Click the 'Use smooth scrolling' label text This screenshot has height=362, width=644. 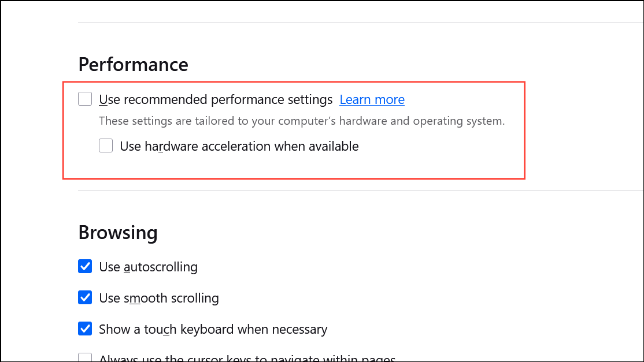coord(158,298)
